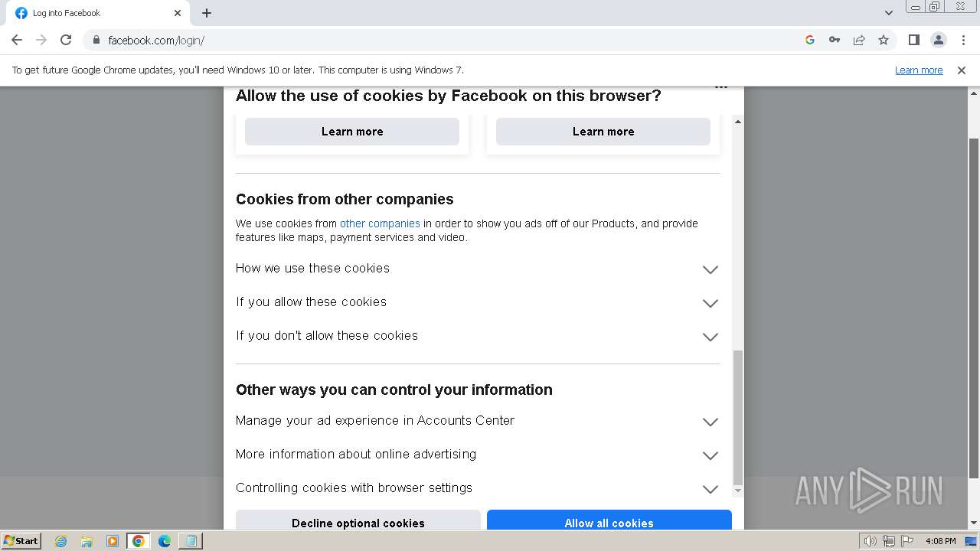Viewport: 980px width, 551px height.
Task: Bookmark this page with the star icon
Action: 884,40
